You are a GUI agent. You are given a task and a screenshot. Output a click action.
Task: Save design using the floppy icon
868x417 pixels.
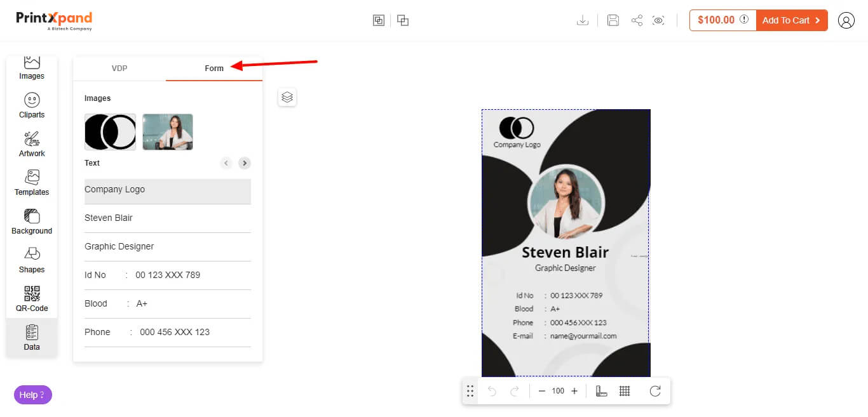[613, 20]
